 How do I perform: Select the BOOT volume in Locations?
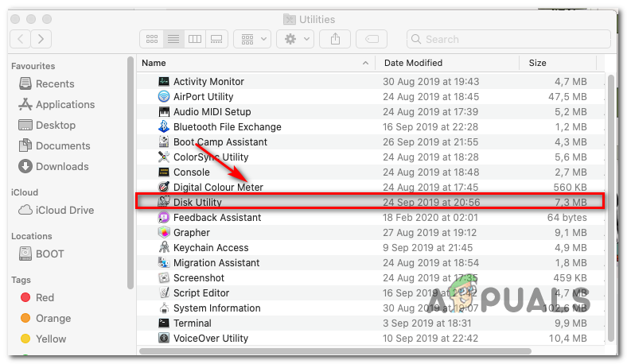click(41, 254)
